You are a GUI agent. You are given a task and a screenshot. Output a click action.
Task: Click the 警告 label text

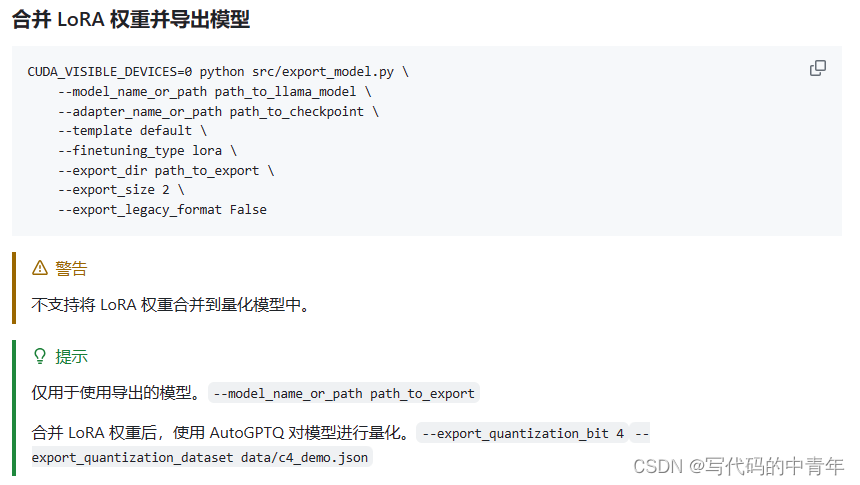pos(71,268)
